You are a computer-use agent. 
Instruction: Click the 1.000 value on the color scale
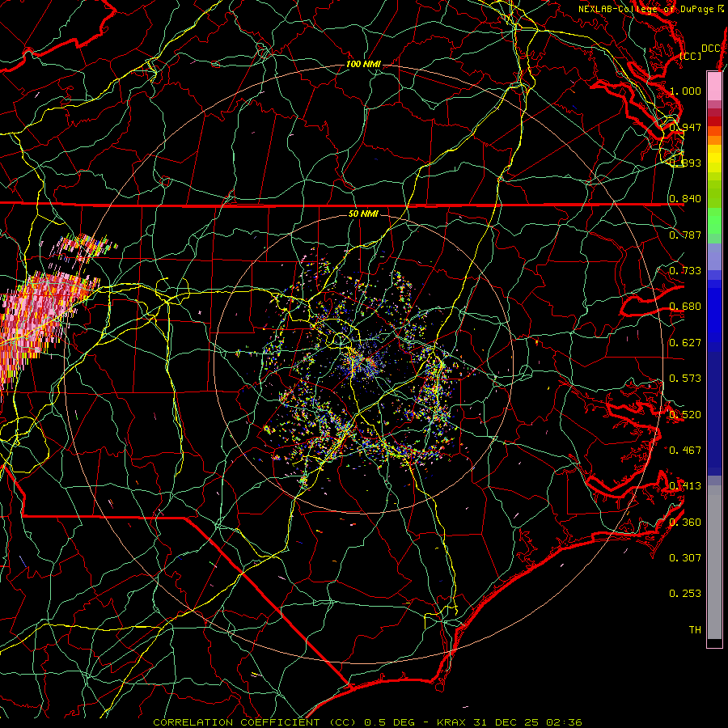pyautogui.click(x=685, y=91)
